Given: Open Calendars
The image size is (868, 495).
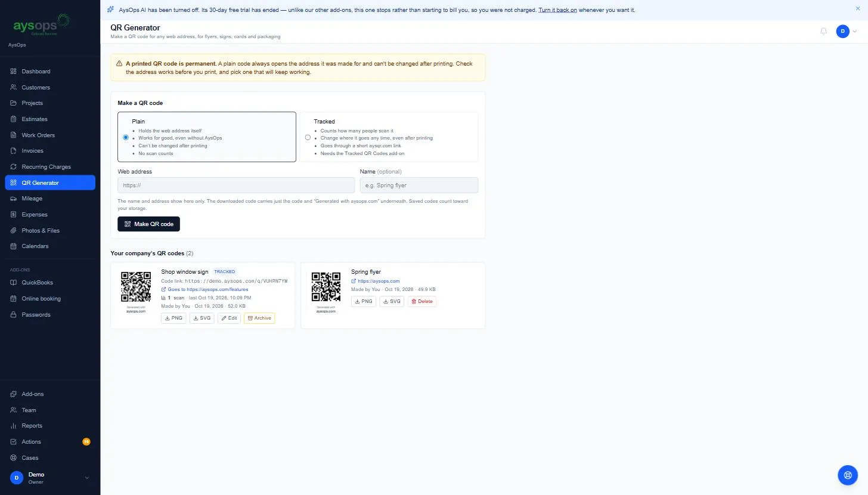Looking at the screenshot, I should 50,246.
